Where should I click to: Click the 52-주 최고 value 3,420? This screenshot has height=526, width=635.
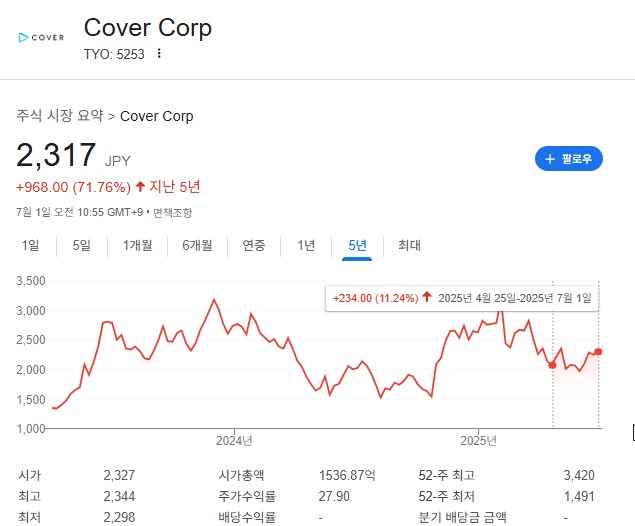pos(579,475)
